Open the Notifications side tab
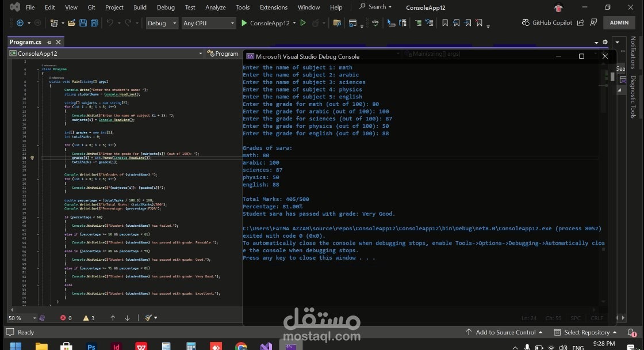Screen dimensions: 644x350 (633, 52)
